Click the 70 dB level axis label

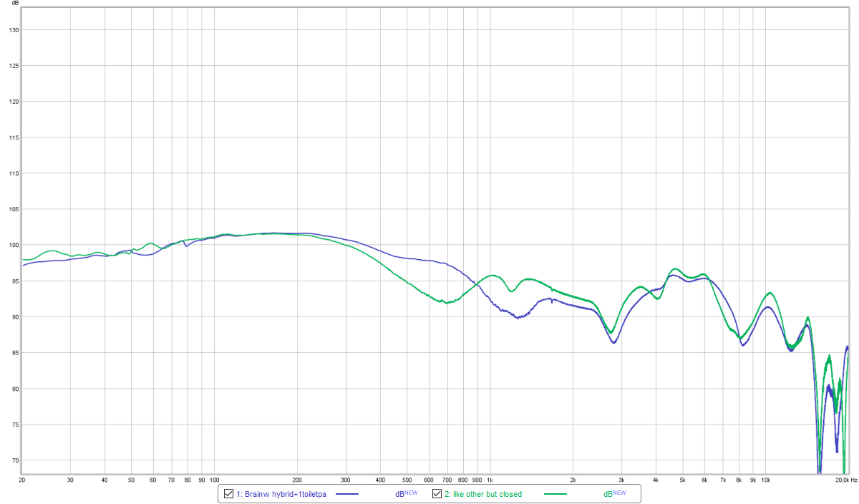point(12,460)
